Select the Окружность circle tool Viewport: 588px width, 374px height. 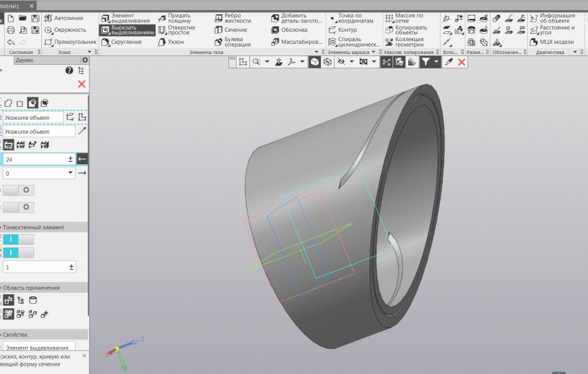(66, 30)
